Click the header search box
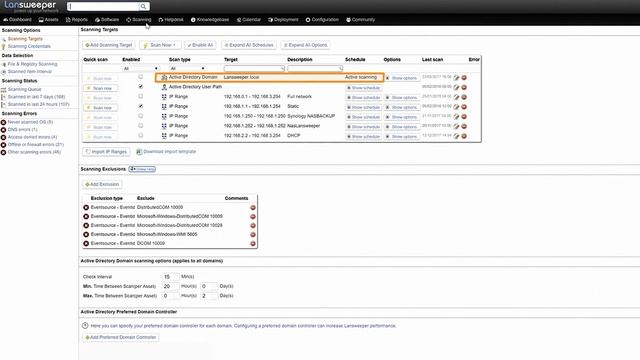This screenshot has height=360, width=640. [x=103, y=6]
